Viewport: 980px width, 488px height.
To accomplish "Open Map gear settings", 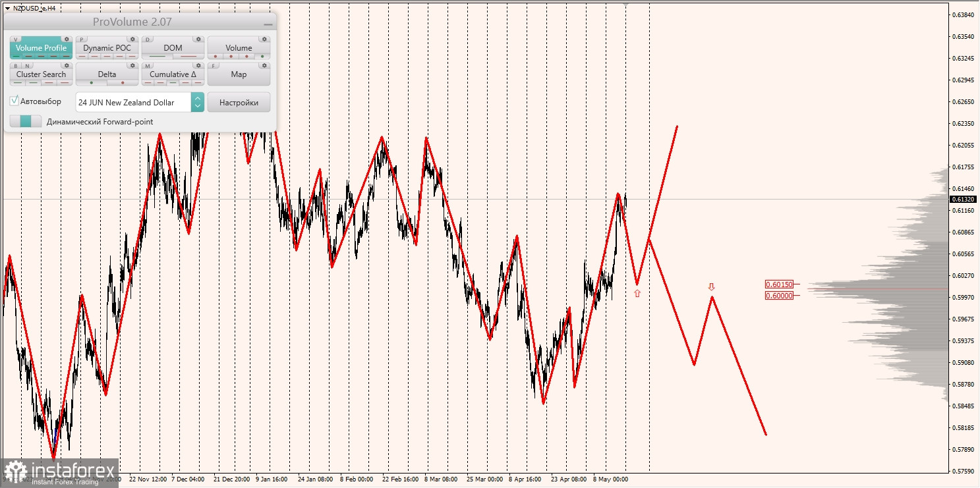I will coord(264,65).
